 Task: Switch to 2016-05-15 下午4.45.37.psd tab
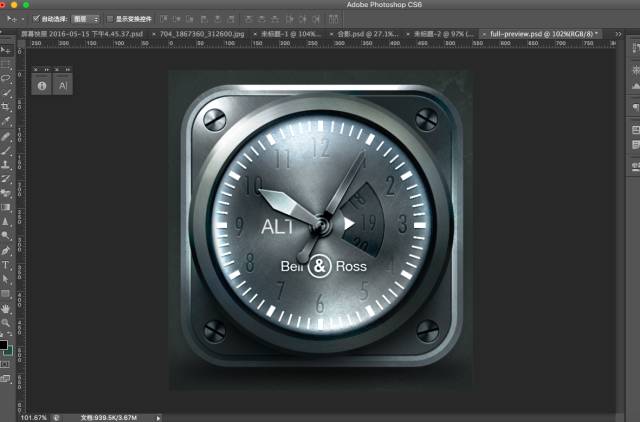(82, 34)
